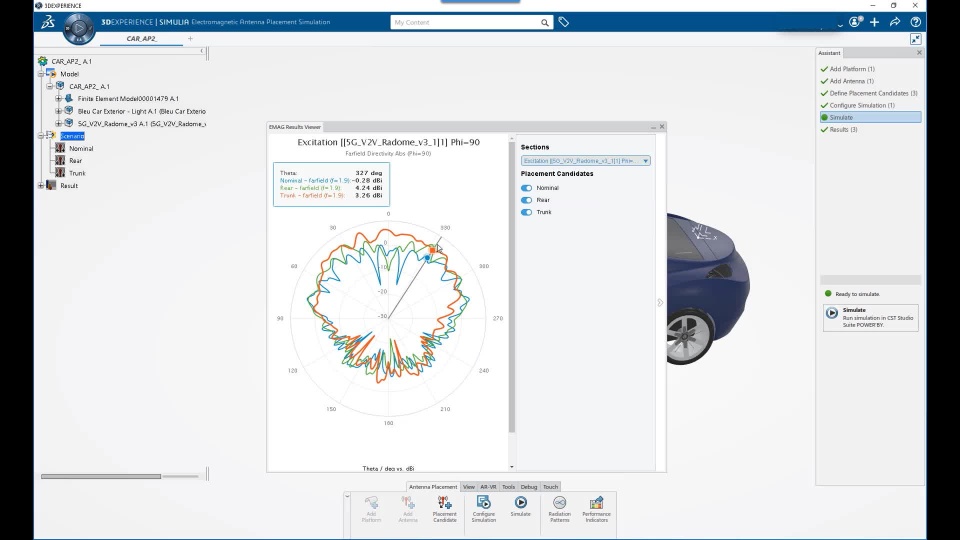Click the Result node icon in tree
The height and width of the screenshot is (540, 960).
point(51,186)
